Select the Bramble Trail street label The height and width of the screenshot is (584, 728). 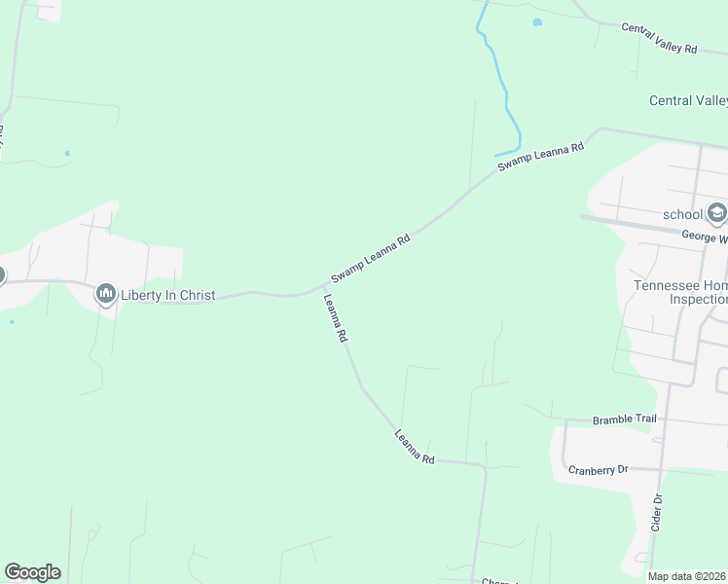pyautogui.click(x=625, y=420)
